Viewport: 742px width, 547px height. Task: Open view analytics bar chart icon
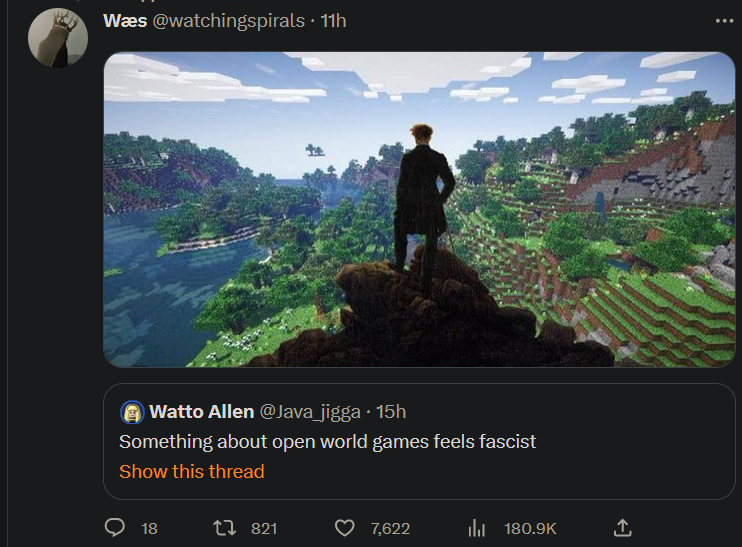(477, 527)
